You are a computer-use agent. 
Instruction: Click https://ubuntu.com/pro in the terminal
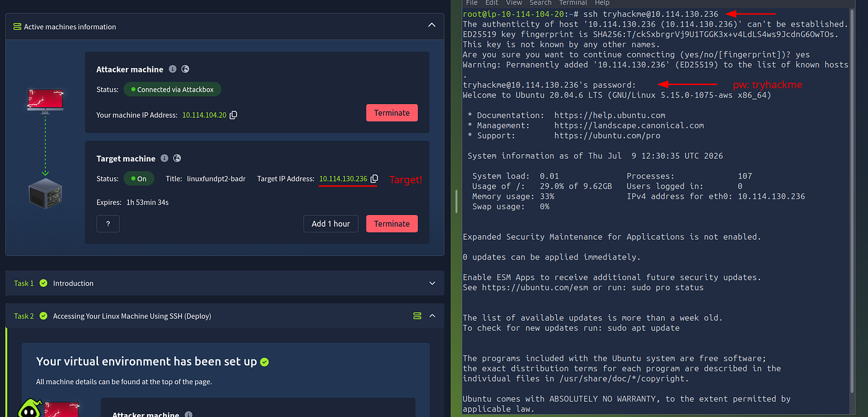(608, 135)
